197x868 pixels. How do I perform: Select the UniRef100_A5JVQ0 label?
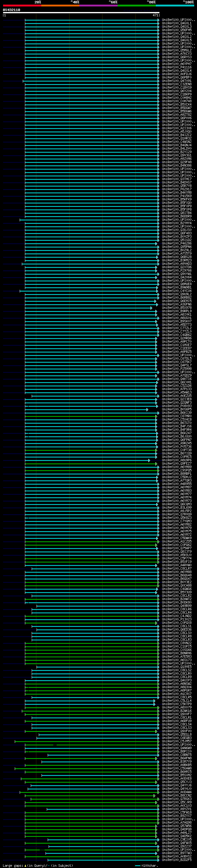177,131
